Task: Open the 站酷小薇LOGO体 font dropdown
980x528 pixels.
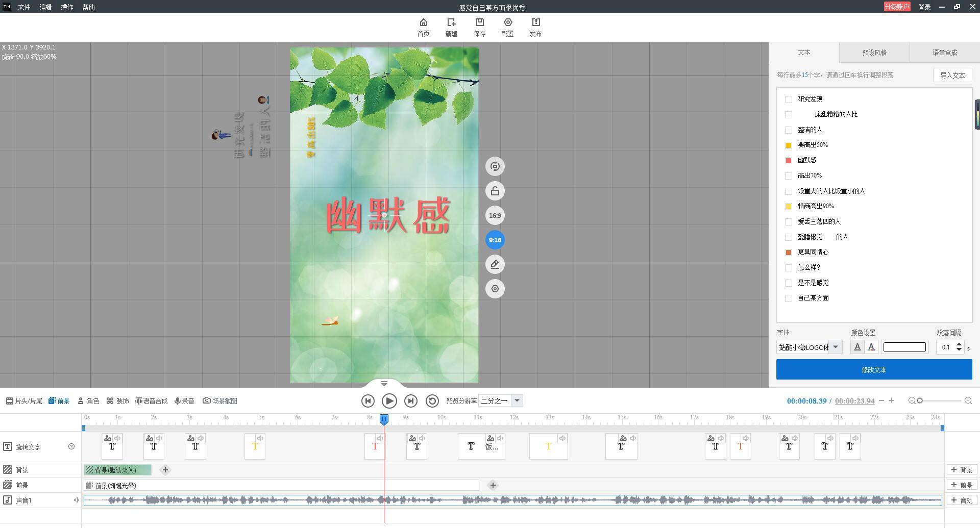Action: (836, 347)
